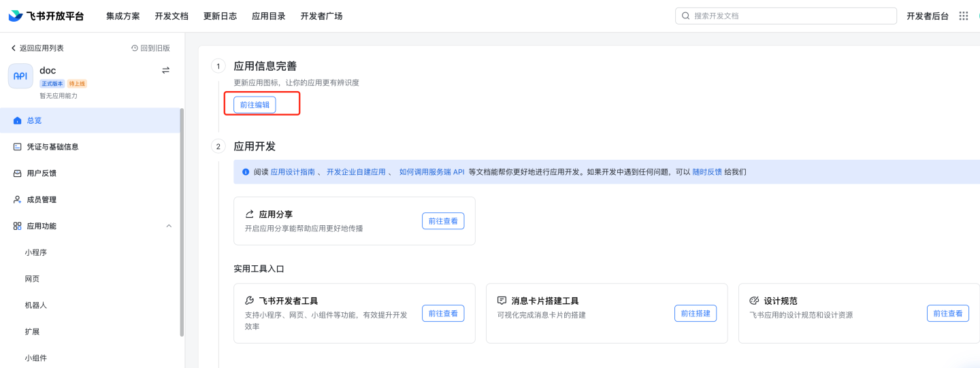The width and height of the screenshot is (980, 368).
Task: Click the 用户反馈 envelope icon
Action: click(18, 173)
